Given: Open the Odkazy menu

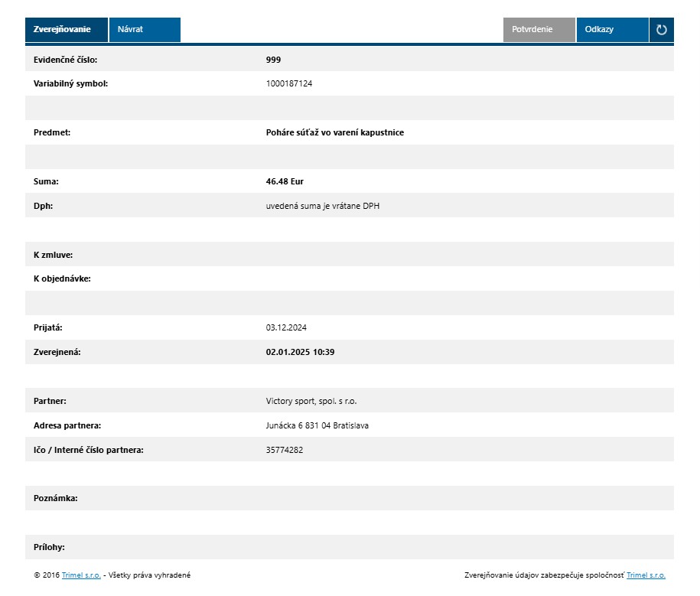Looking at the screenshot, I should (611, 30).
